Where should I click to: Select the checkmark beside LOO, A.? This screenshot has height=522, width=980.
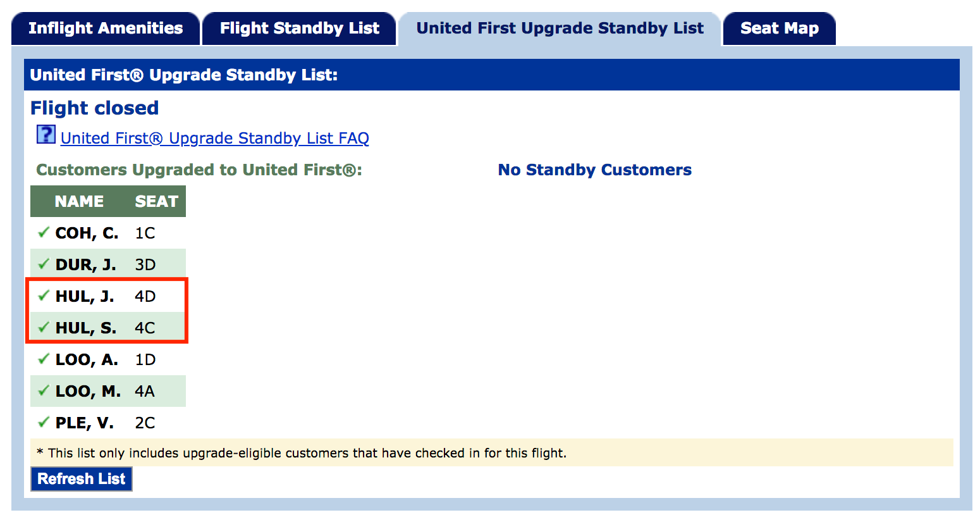pyautogui.click(x=42, y=359)
